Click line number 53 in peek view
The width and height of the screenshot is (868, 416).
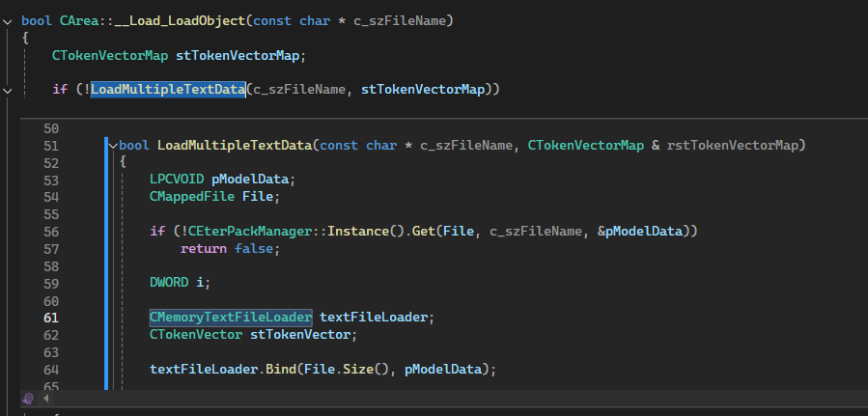50,180
